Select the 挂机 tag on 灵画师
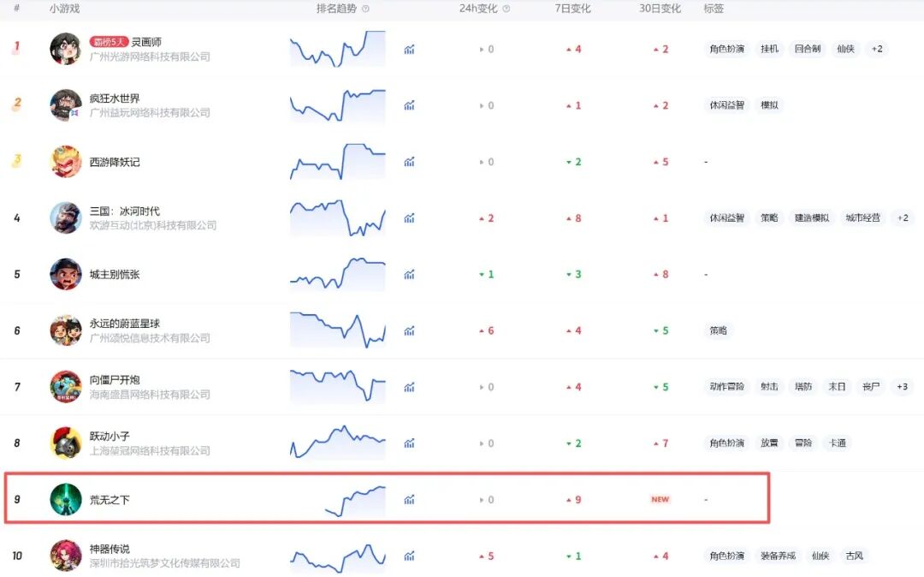 769,49
